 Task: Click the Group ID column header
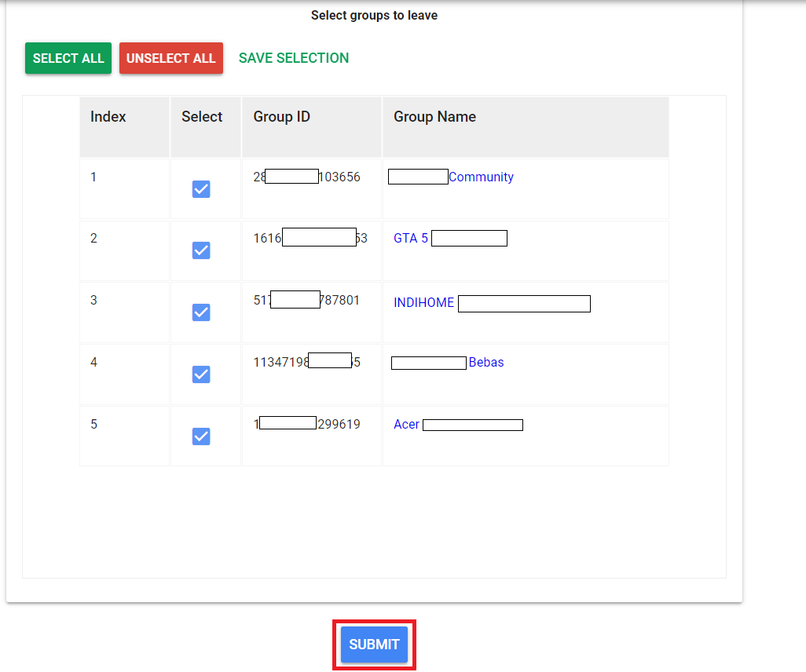tap(281, 117)
